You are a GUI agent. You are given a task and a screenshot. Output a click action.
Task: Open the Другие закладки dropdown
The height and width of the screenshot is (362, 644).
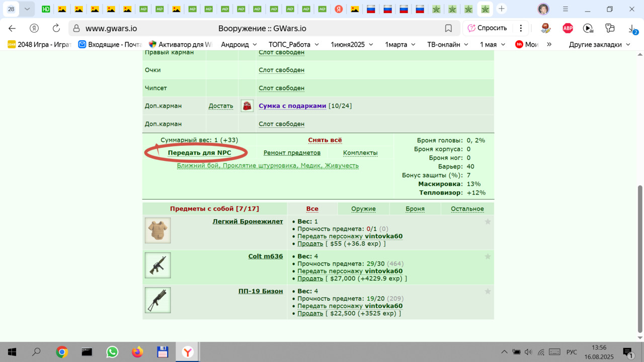[600, 44]
